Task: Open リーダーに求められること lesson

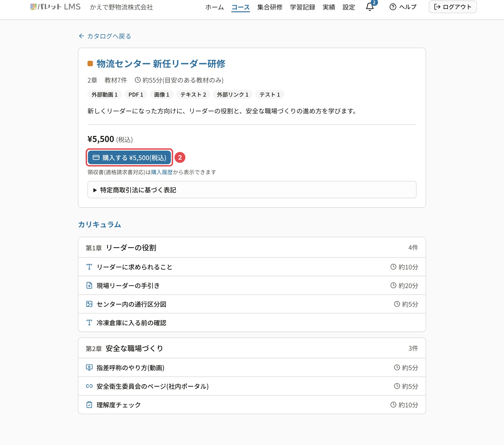Action: (x=252, y=267)
